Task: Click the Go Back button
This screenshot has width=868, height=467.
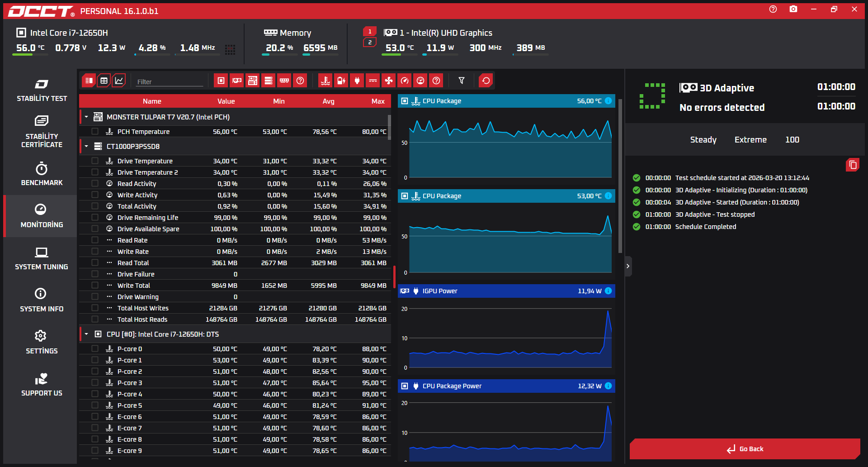Action: [745, 449]
